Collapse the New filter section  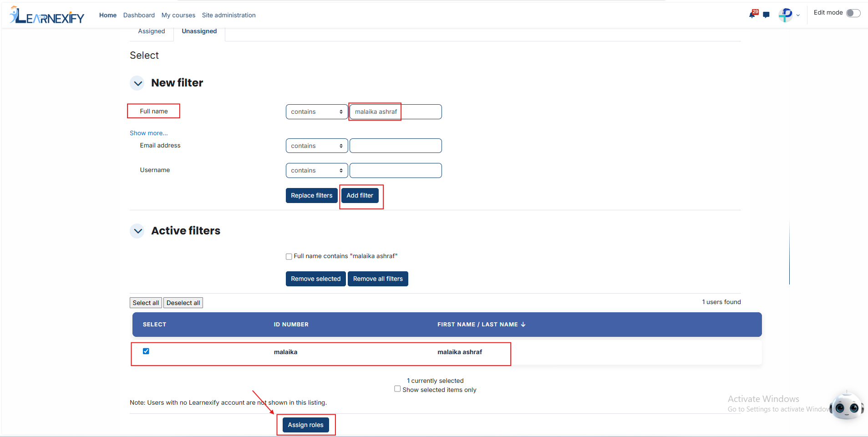137,83
